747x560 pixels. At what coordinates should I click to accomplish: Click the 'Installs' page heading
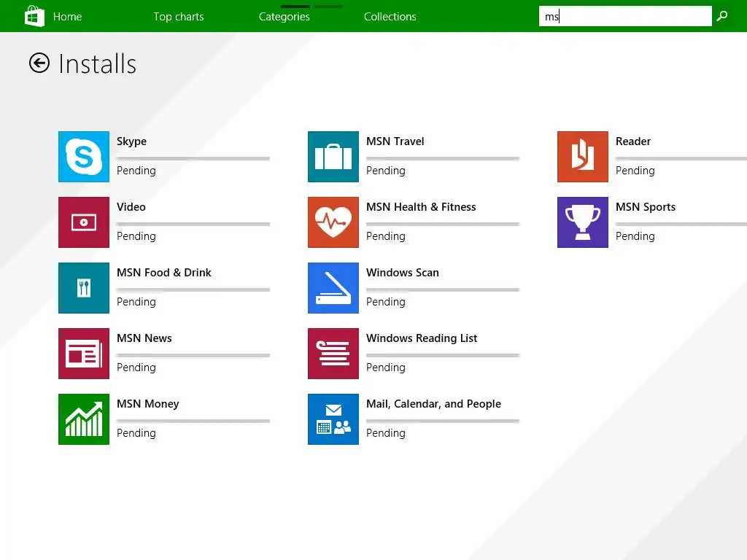[98, 64]
